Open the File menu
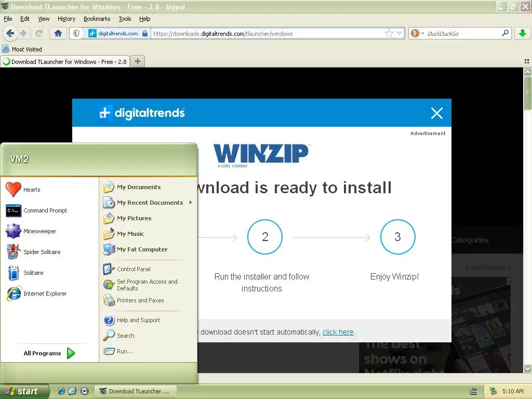This screenshot has height=399, width=532. [x=8, y=19]
